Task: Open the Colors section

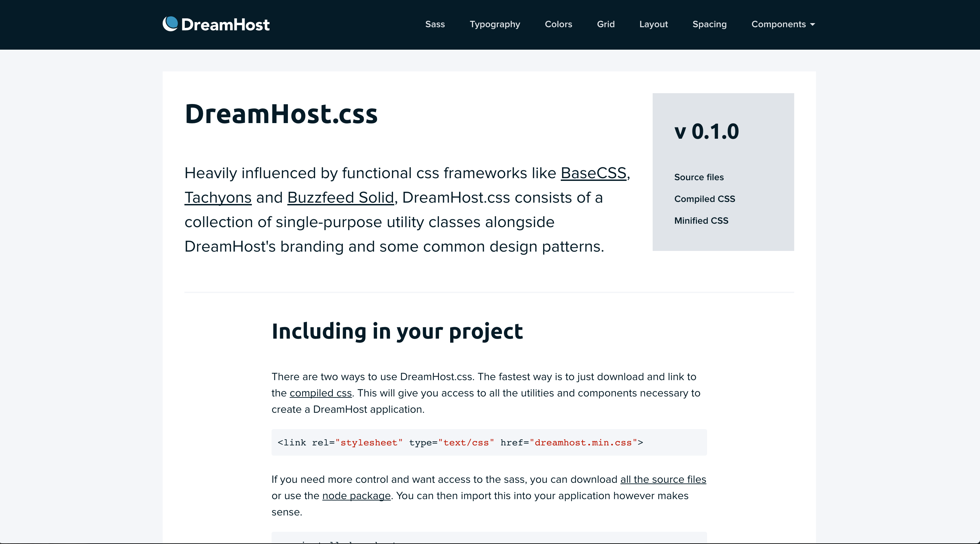Action: 558,24
